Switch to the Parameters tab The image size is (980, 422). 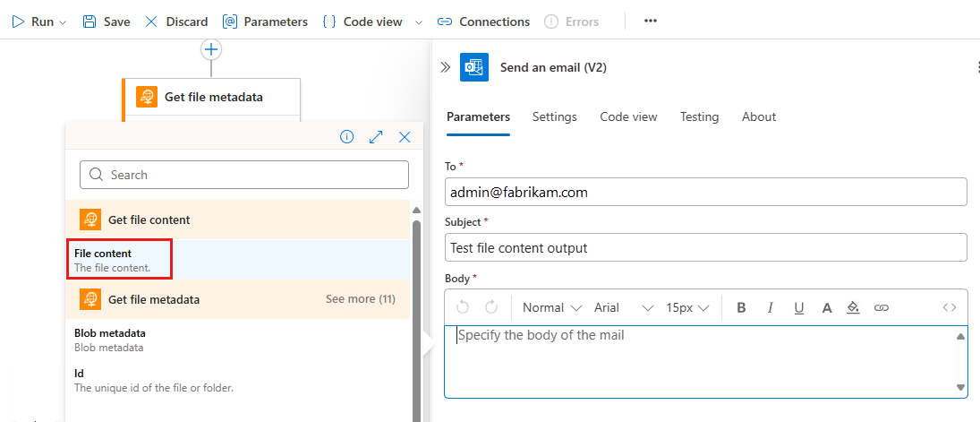[x=478, y=116]
